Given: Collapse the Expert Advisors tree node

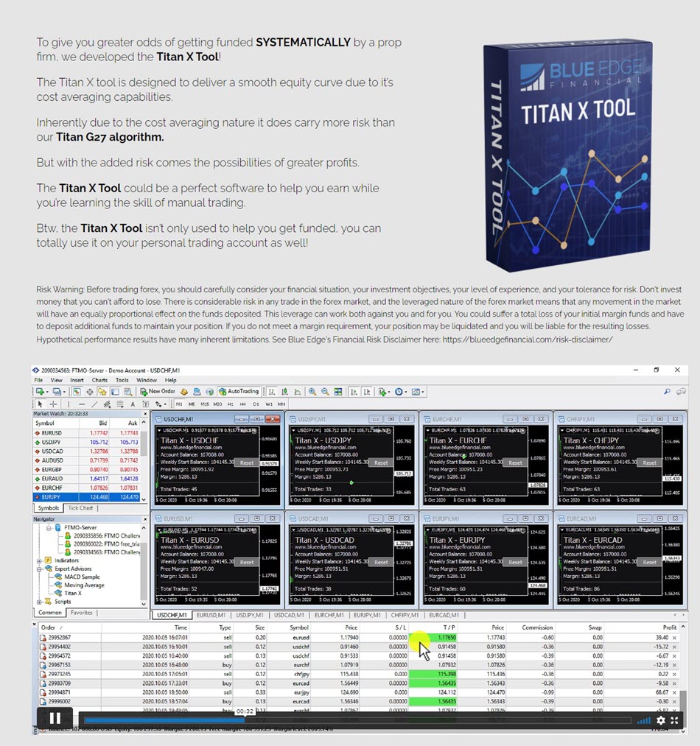Looking at the screenshot, I should tap(39, 569).
